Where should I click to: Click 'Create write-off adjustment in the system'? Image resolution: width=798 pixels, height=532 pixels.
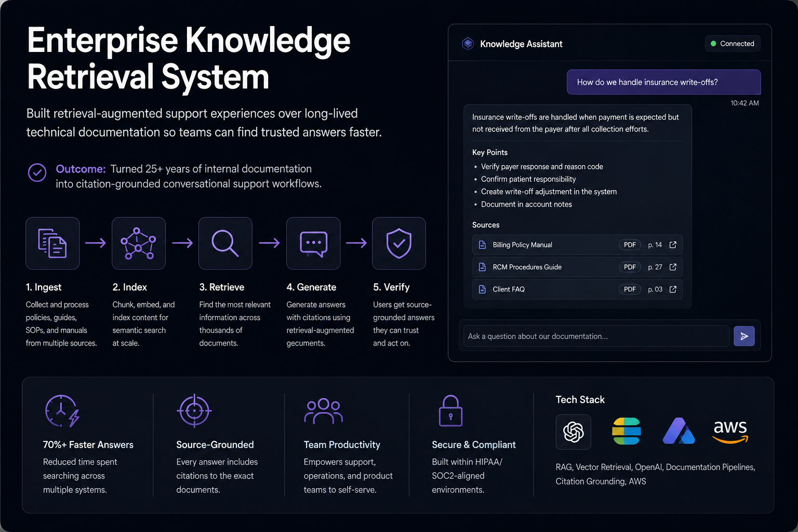[x=549, y=192]
